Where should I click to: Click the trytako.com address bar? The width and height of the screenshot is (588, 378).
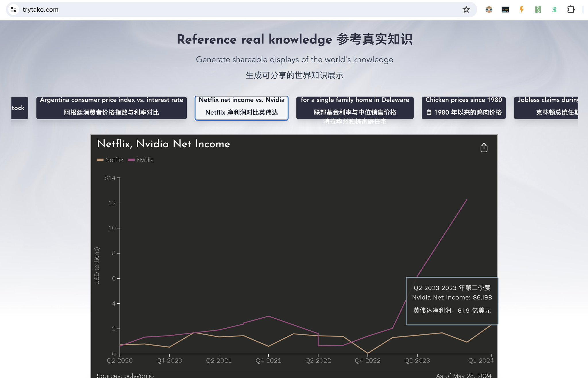[x=230, y=10]
